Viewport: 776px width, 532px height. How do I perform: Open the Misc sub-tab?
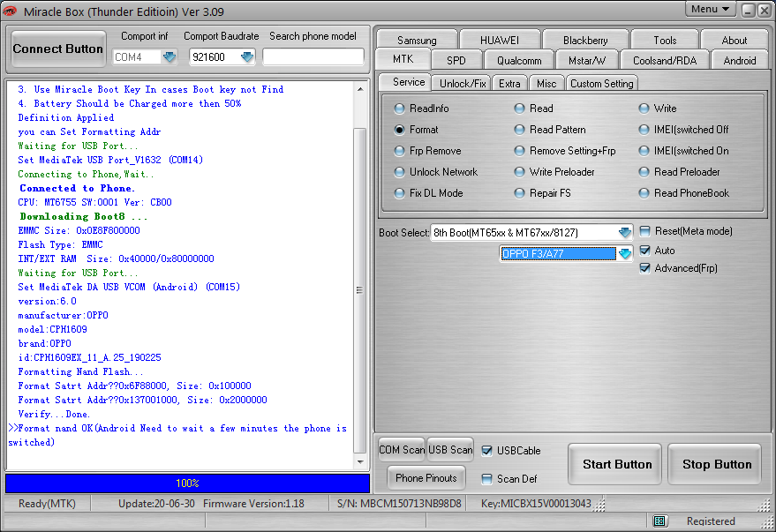tap(546, 84)
